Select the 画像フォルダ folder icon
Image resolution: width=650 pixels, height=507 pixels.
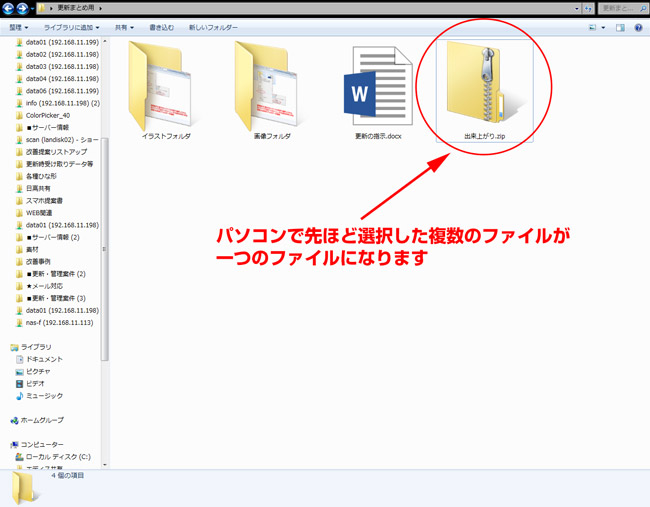click(x=269, y=85)
